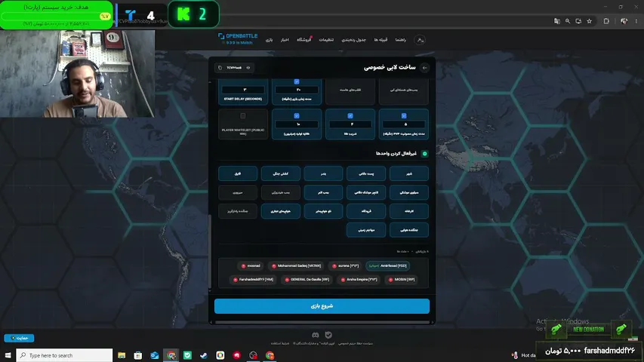Click Windows taskbar search box
Screen dimensions: 644x362
[64, 355]
